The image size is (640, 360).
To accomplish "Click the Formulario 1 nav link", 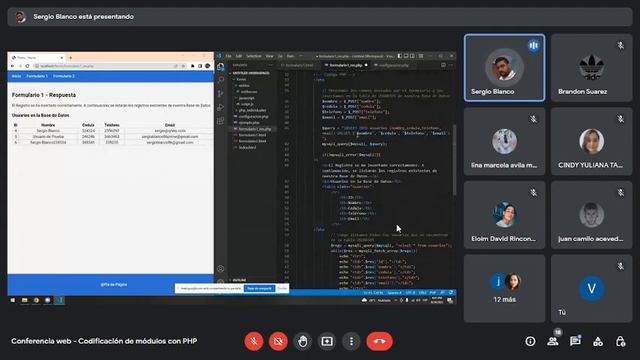I will (37, 76).
